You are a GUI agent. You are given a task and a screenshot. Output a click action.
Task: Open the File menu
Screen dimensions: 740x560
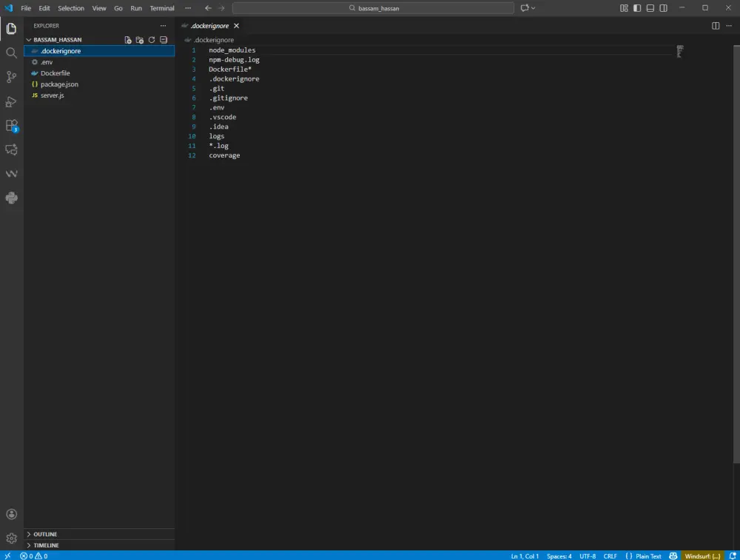[x=26, y=8]
